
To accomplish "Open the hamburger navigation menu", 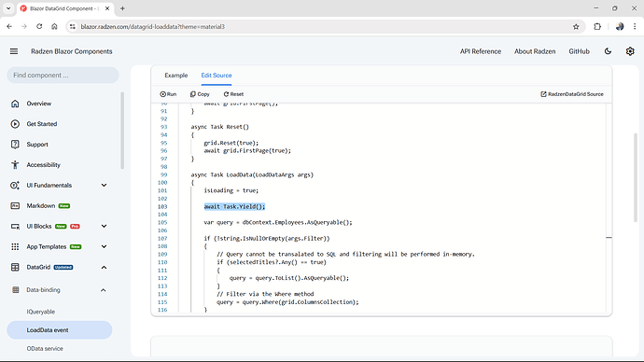I will click(14, 51).
